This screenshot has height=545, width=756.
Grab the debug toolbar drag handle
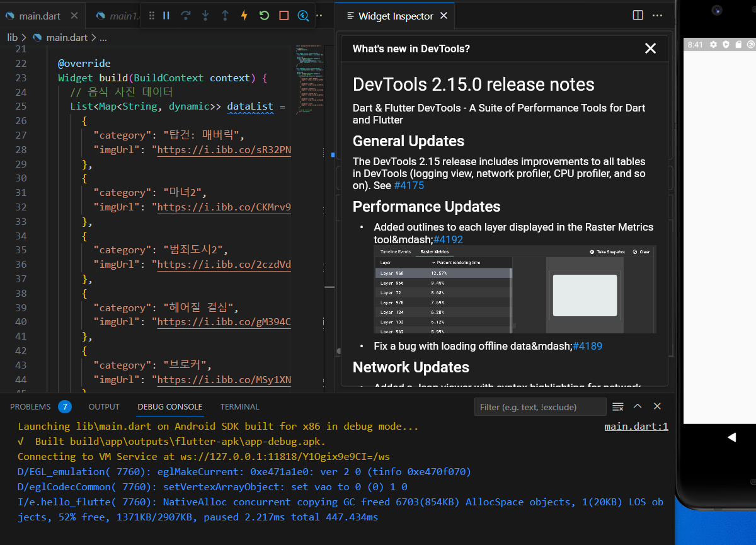pos(151,16)
